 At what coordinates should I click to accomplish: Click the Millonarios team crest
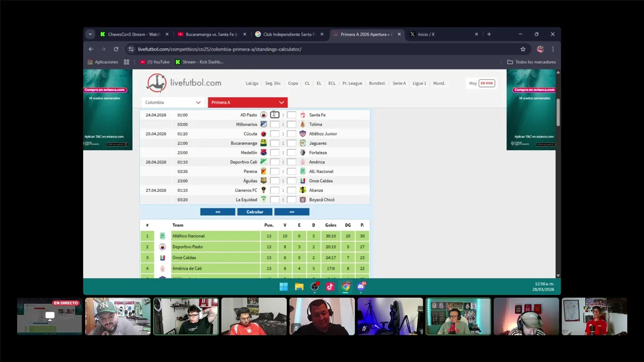[x=263, y=124]
